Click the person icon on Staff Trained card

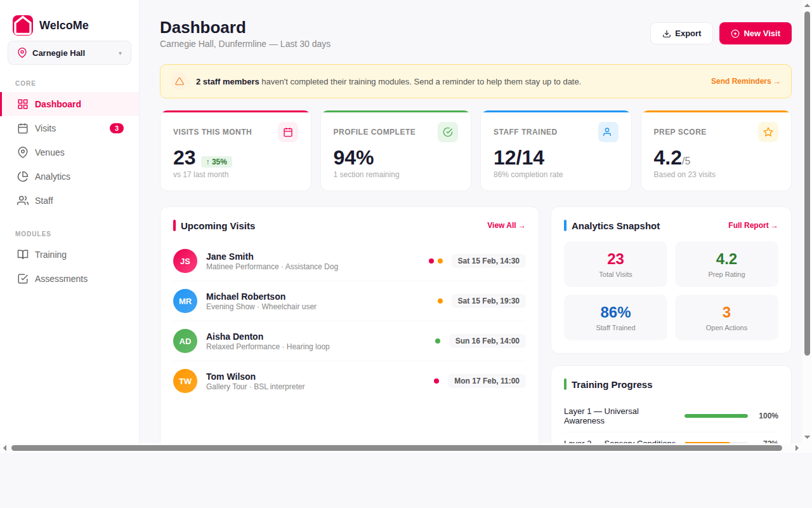(x=608, y=132)
